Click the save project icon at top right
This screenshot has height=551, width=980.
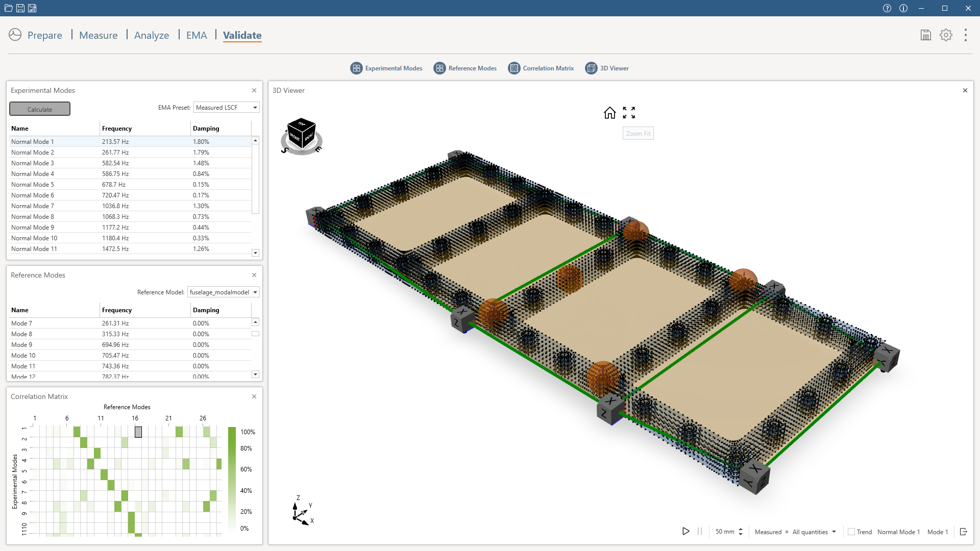coord(925,35)
